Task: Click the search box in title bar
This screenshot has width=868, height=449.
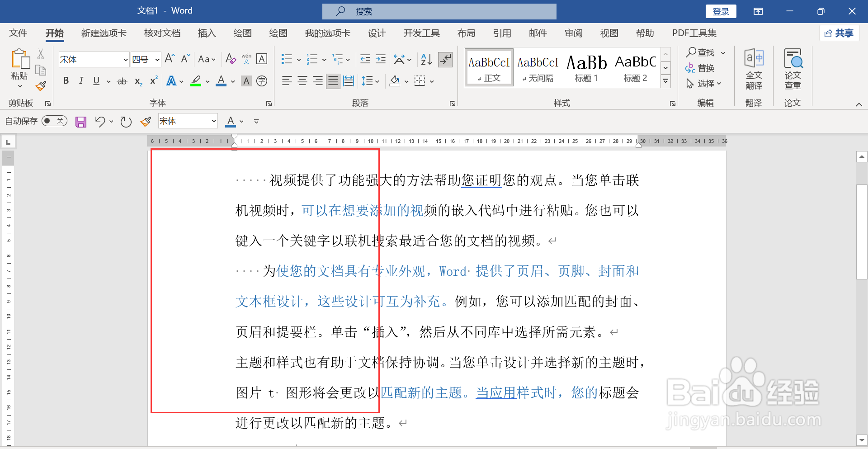Action: coord(439,11)
